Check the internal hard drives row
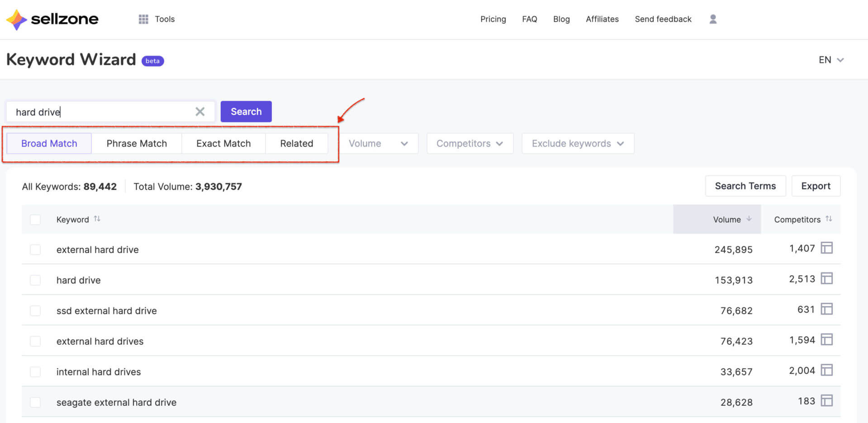This screenshot has height=423, width=868. 35,371
